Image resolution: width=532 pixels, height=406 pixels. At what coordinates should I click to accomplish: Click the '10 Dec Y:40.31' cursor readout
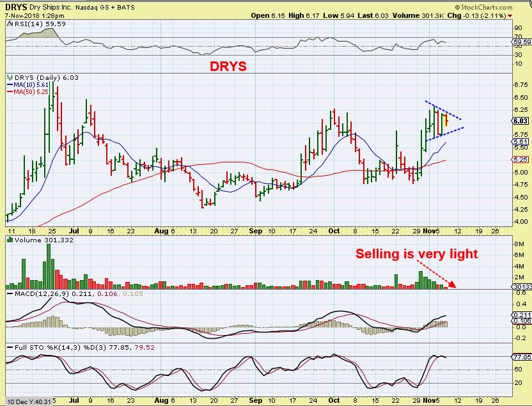(29, 402)
